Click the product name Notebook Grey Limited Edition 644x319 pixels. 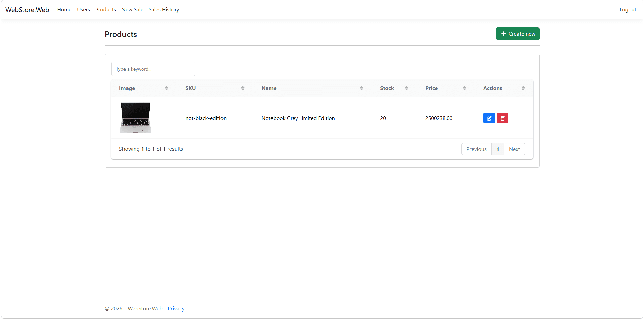click(x=298, y=118)
